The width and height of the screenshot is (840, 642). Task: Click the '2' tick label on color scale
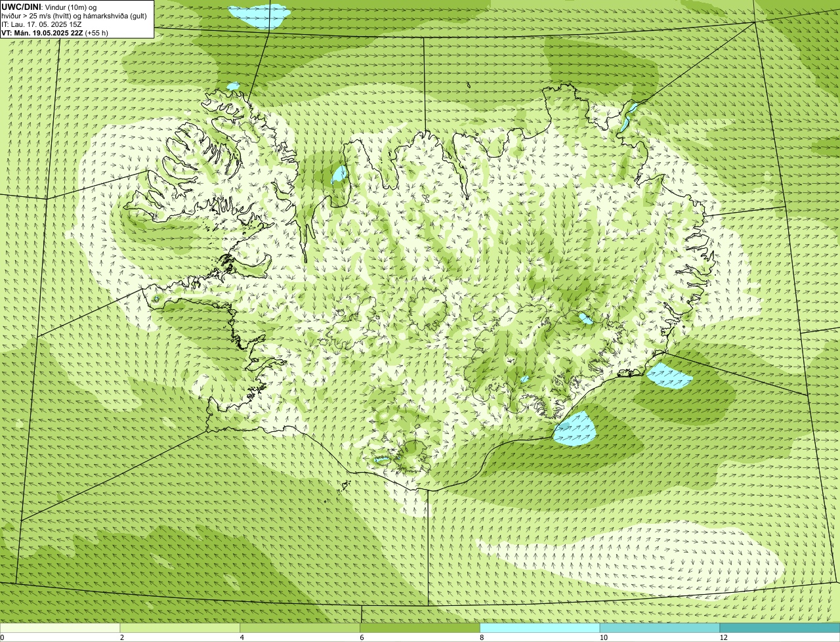(122, 637)
